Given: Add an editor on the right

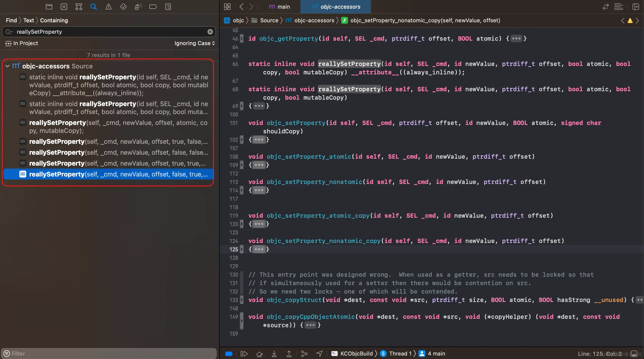Looking at the screenshot, I should pos(636,7).
